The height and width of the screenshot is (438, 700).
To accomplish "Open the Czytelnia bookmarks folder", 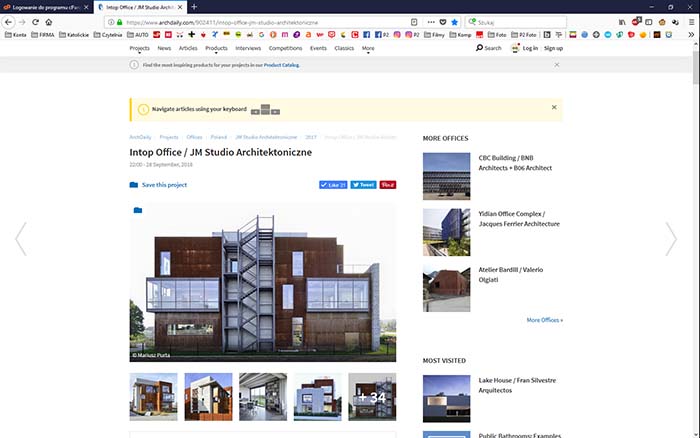I will point(108,34).
